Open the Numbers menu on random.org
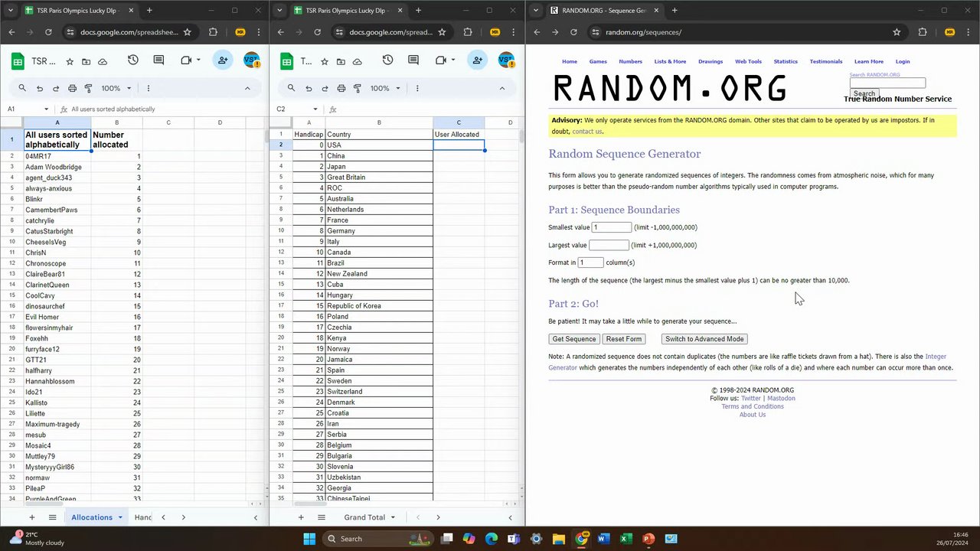The image size is (980, 551). point(630,61)
